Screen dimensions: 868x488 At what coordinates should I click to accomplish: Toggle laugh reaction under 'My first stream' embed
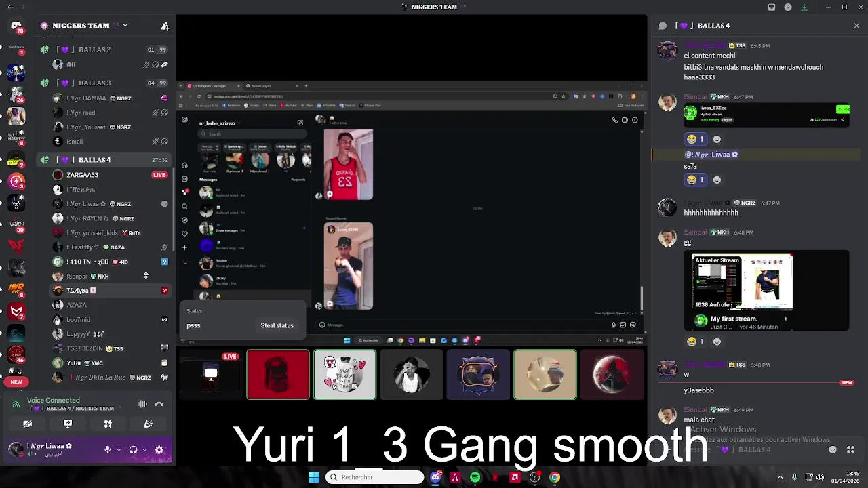coord(696,342)
